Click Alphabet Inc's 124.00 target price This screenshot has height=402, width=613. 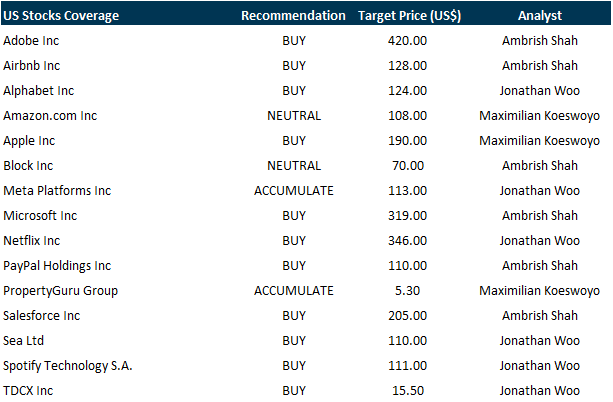coord(407,91)
